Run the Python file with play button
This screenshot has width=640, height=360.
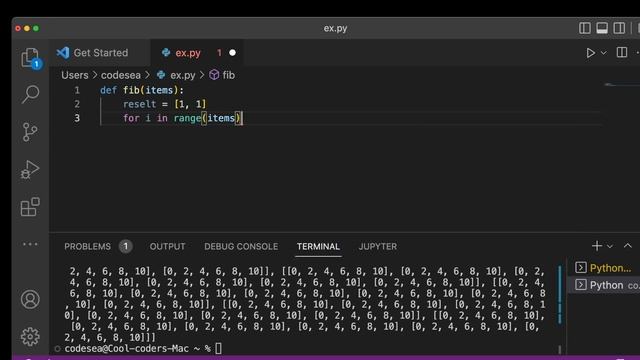pyautogui.click(x=590, y=53)
